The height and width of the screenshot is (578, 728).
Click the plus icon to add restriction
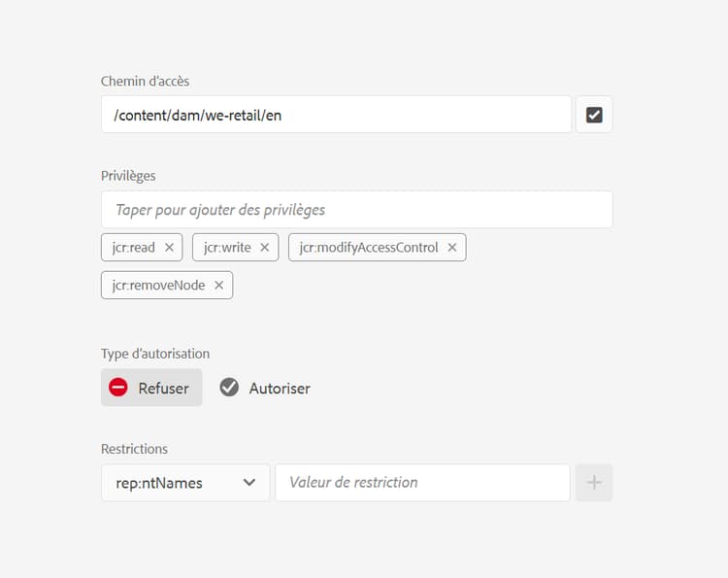[x=594, y=483]
